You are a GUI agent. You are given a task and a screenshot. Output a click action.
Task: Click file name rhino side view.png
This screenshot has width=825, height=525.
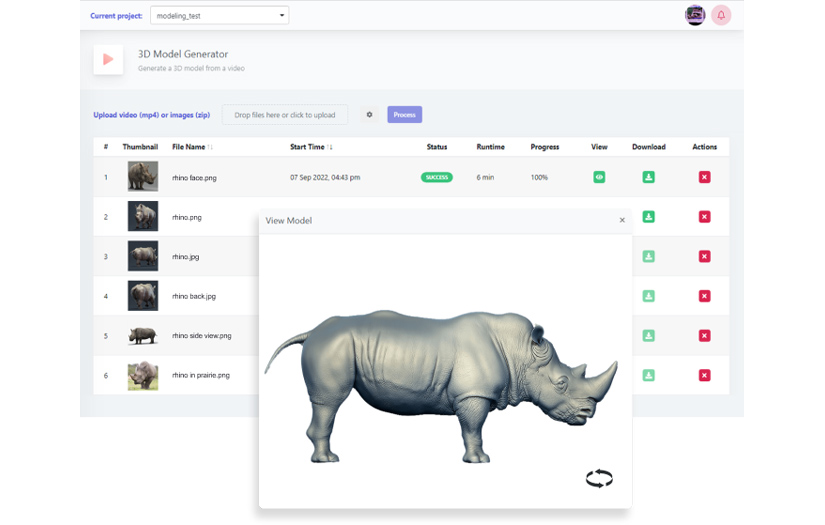[202, 336]
